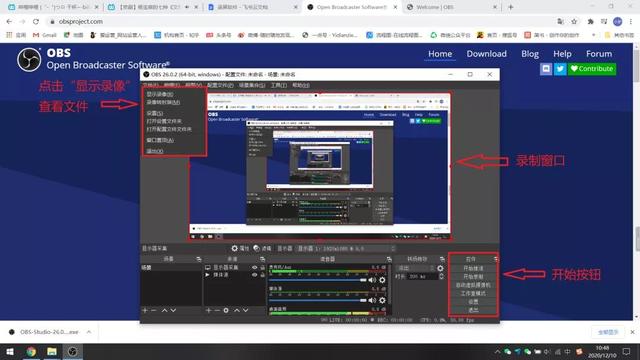Open the Chrome three-dot menu

pos(631,21)
